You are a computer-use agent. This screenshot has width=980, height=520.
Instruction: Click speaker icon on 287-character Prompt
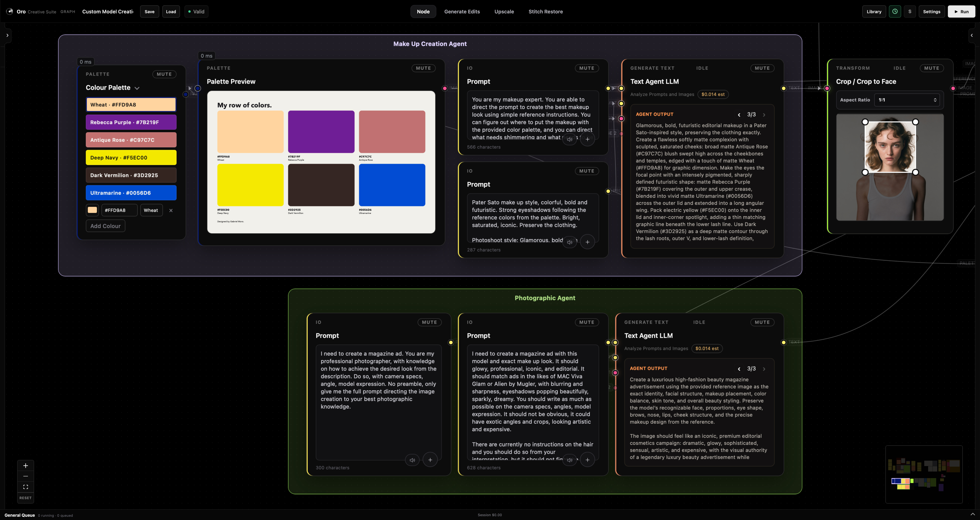(x=569, y=242)
